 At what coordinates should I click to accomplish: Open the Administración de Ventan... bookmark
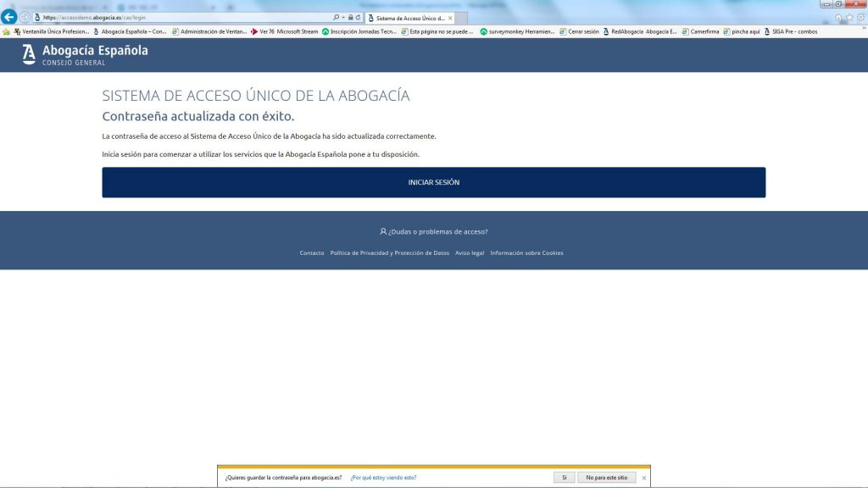point(209,32)
